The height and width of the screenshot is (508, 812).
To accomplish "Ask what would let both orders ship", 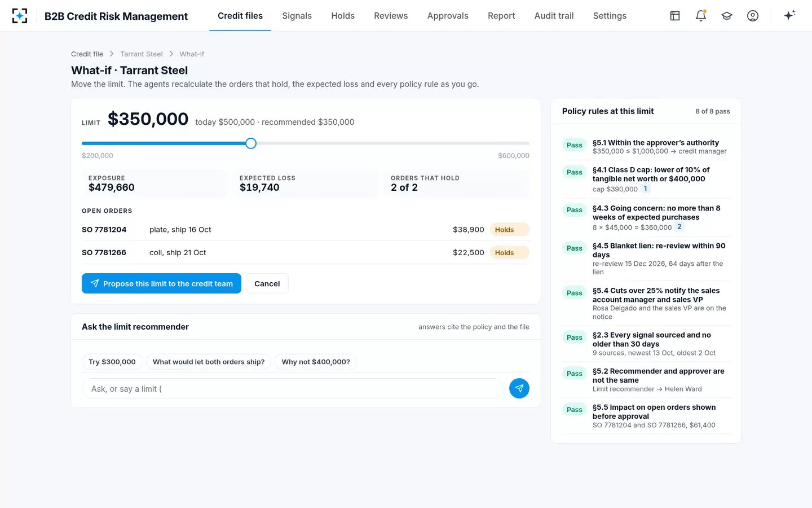I will pos(209,362).
